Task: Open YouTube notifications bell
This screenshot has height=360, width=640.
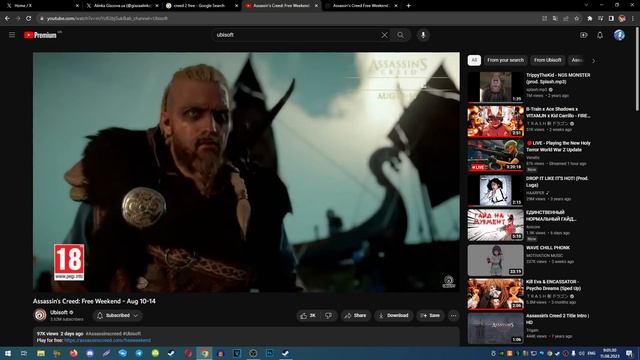Action: [x=600, y=35]
